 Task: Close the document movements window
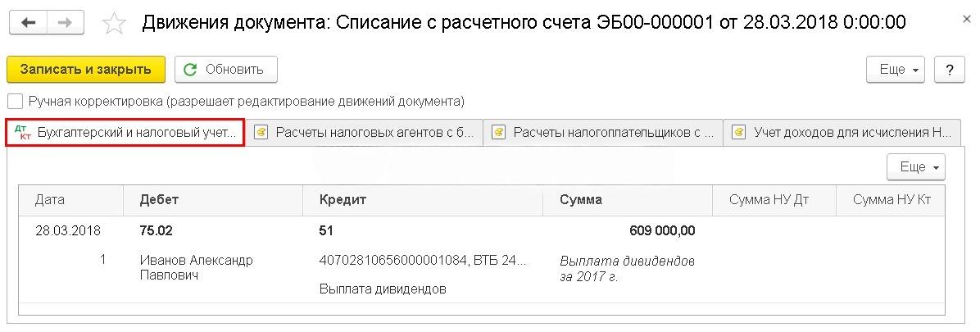[966, 20]
